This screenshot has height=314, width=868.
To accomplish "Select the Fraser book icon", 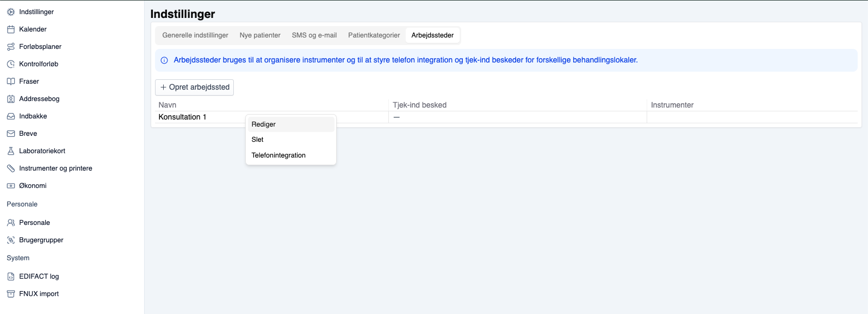I will tap(11, 81).
